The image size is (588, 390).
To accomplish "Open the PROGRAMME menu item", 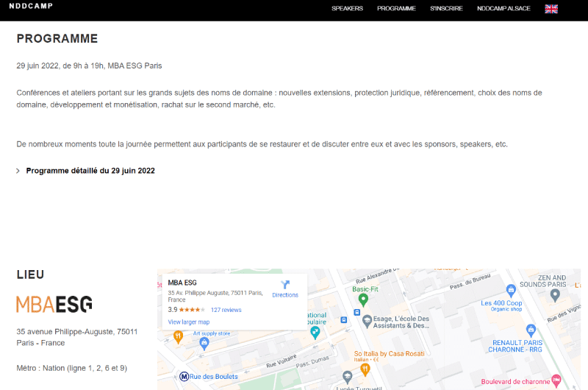I will click(x=396, y=8).
